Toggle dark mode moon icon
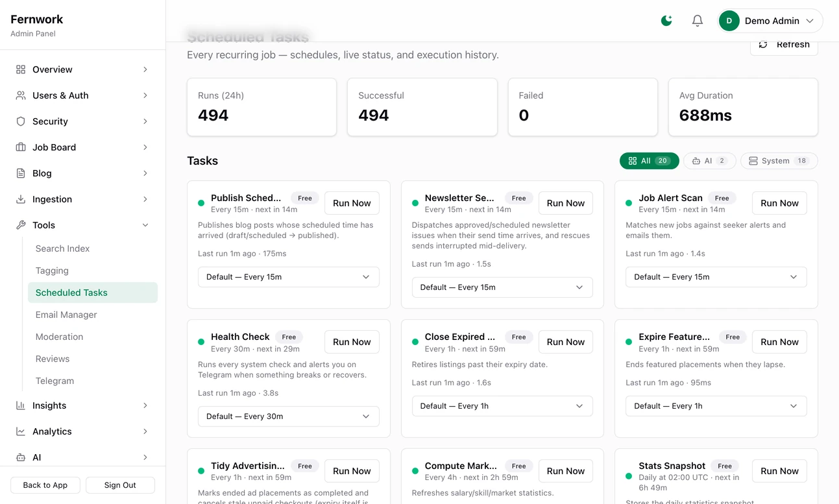 click(666, 21)
